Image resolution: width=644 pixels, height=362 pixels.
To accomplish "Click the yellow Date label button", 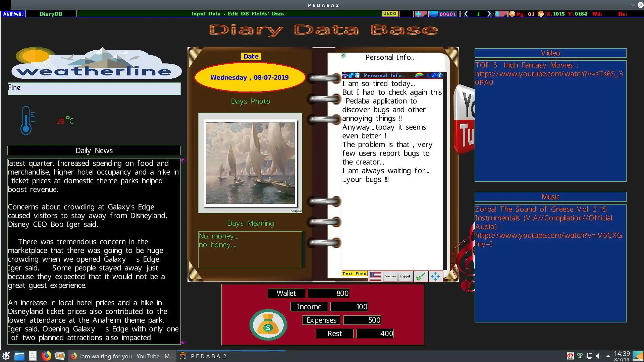I will click(x=251, y=56).
